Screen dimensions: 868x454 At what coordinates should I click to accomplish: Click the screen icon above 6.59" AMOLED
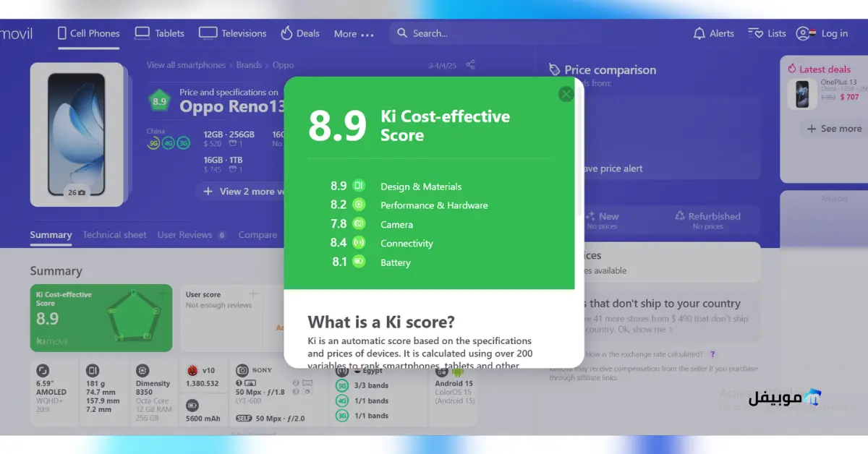(43, 370)
